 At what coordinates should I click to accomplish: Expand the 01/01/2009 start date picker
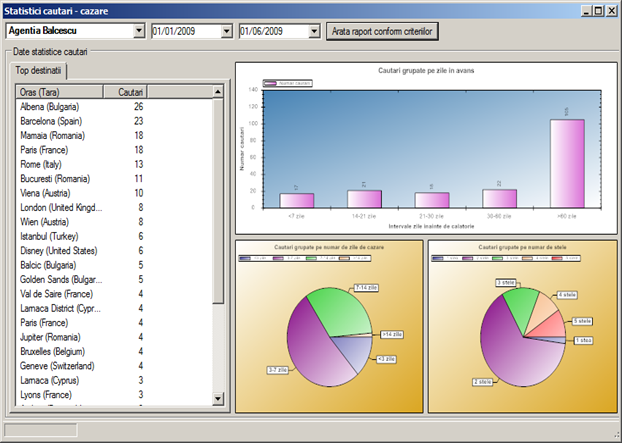(x=226, y=31)
